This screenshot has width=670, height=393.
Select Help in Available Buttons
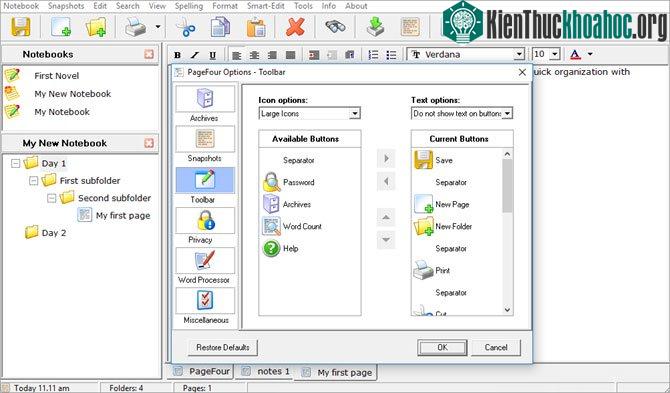290,249
